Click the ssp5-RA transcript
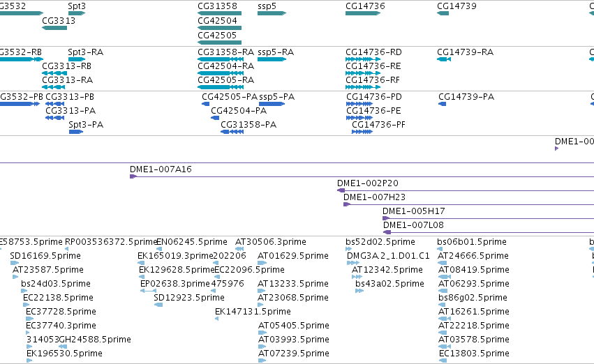 pos(272,59)
